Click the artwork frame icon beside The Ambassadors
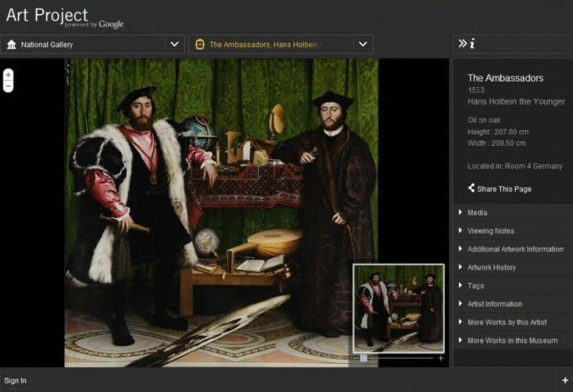This screenshot has height=392, width=573. tap(199, 45)
